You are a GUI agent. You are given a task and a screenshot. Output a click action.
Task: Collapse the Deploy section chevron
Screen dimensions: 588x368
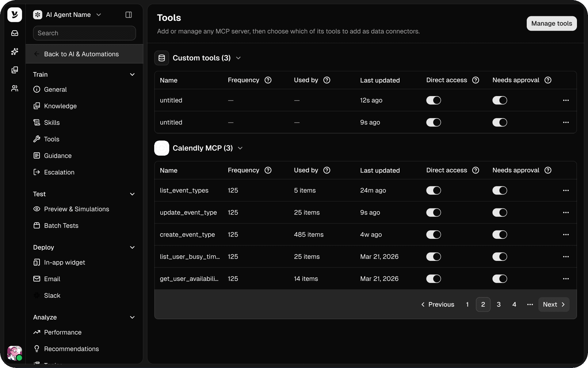tap(132, 248)
